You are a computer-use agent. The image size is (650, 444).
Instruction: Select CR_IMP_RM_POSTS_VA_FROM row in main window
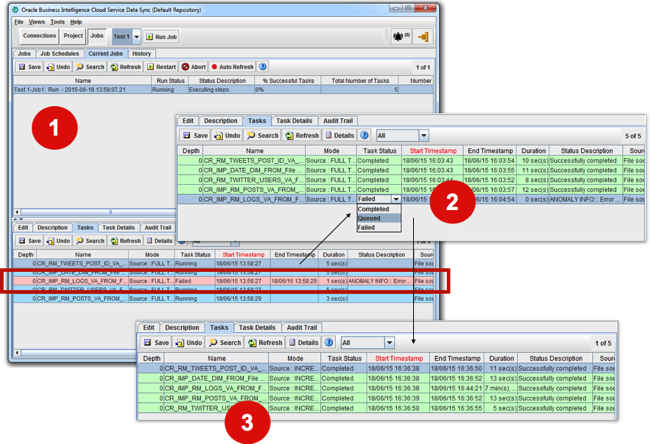(223, 298)
